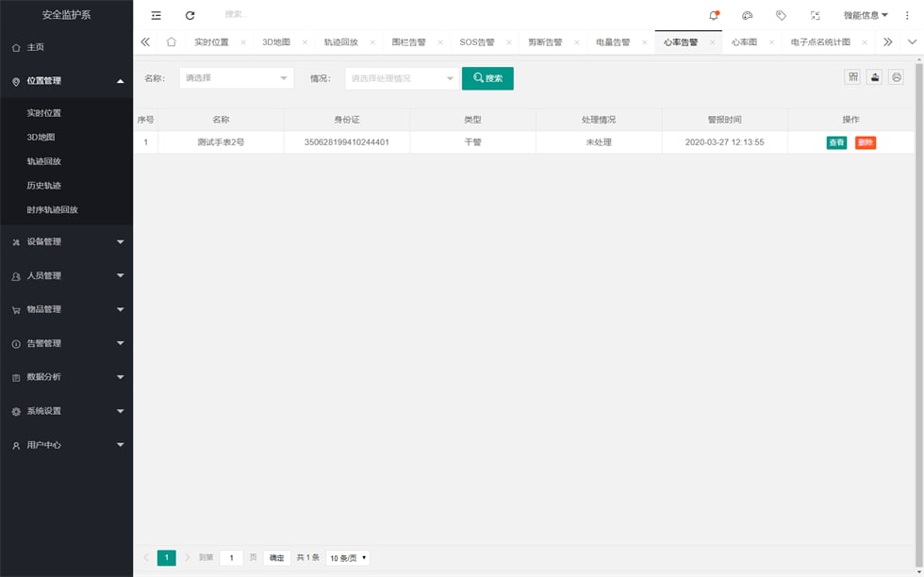Click the green 搜索 search button

pos(487,78)
